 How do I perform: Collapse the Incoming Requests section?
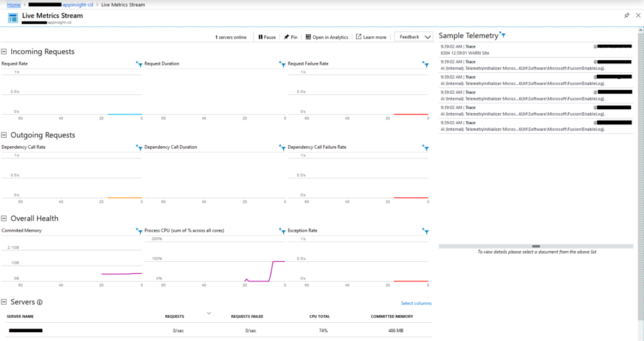pyautogui.click(x=4, y=51)
